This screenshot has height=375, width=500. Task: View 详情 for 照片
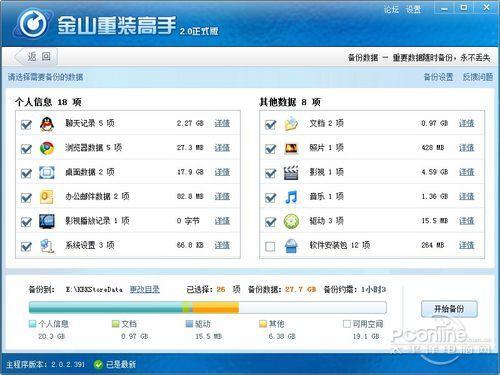tap(466, 148)
